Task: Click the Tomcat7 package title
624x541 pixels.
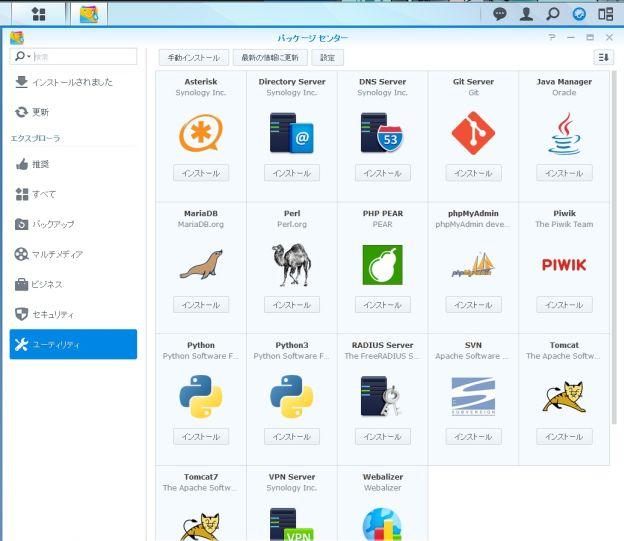Action: coord(201,477)
